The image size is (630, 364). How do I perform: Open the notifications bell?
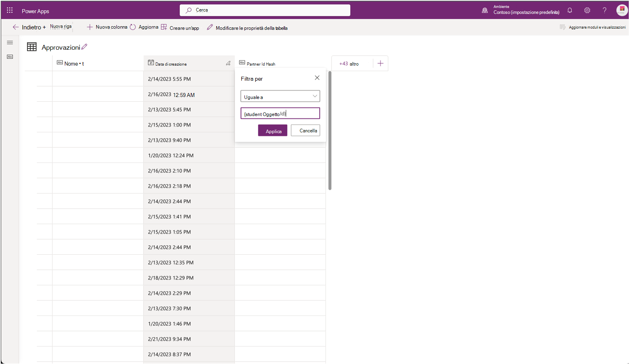tap(570, 10)
